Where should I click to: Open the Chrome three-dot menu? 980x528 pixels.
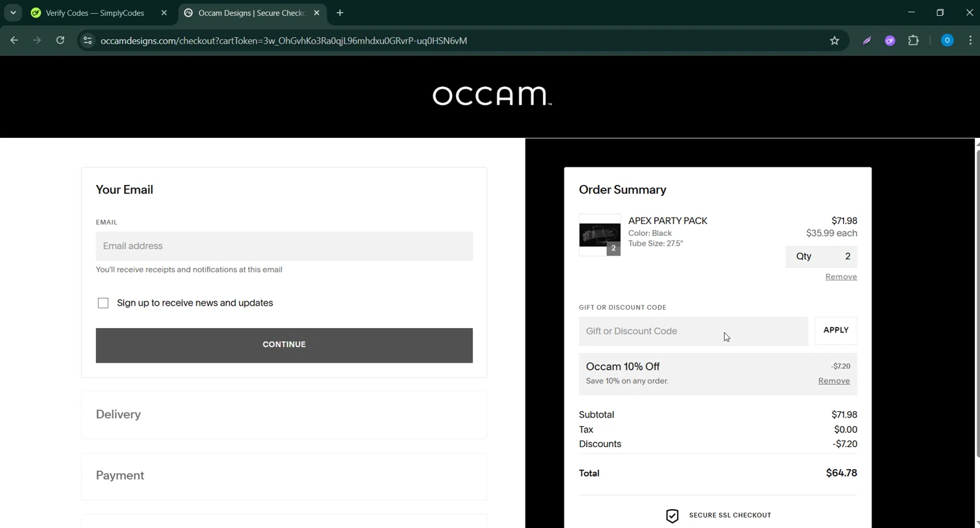point(970,41)
